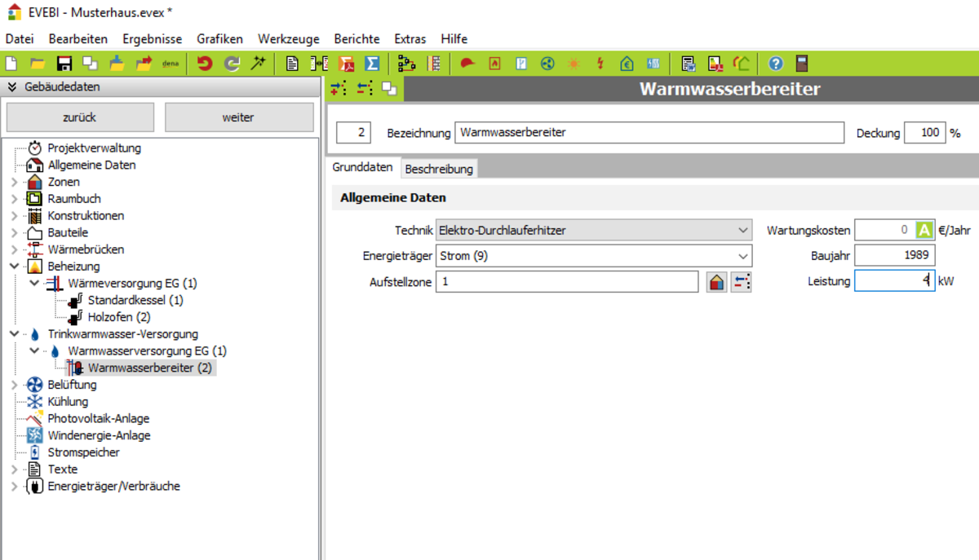Expand the Zonen tree node
This screenshot has height=560, width=979.
pos(14,182)
